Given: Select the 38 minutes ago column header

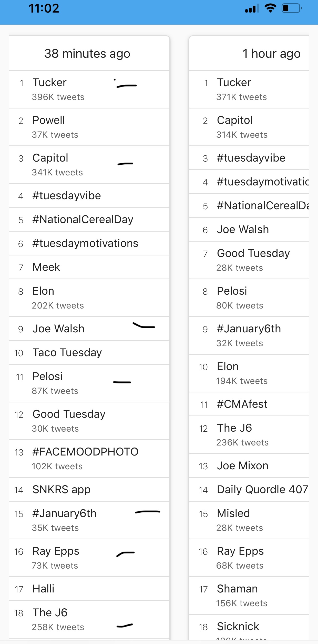Looking at the screenshot, I should (89, 53).
